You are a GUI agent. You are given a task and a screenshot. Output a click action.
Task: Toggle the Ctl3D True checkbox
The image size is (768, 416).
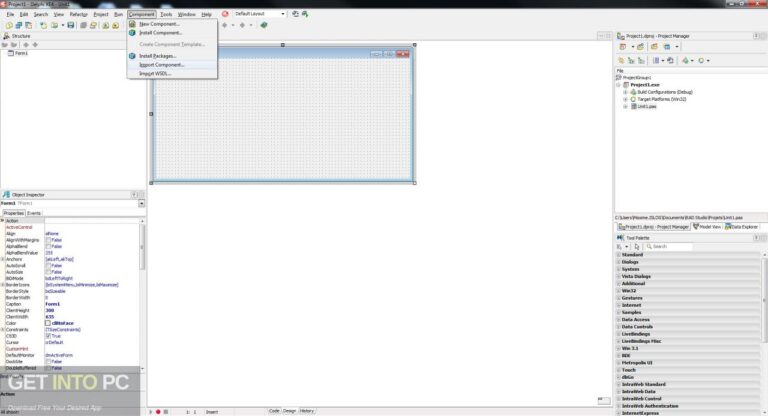pyautogui.click(x=48, y=336)
